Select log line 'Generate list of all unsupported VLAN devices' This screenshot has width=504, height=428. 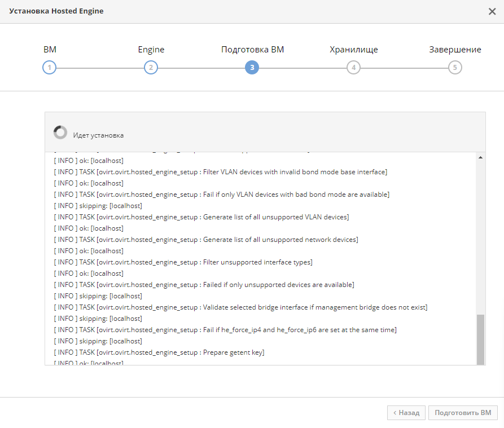pyautogui.click(x=201, y=217)
